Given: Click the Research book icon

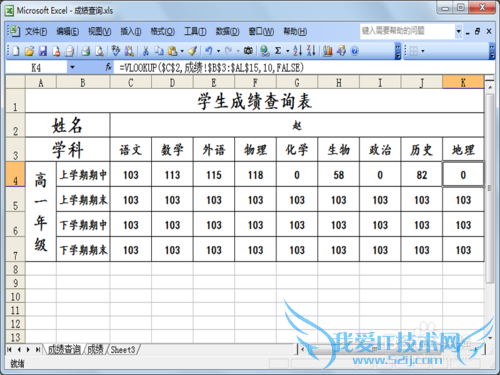Looking at the screenshot, I should [x=129, y=51].
